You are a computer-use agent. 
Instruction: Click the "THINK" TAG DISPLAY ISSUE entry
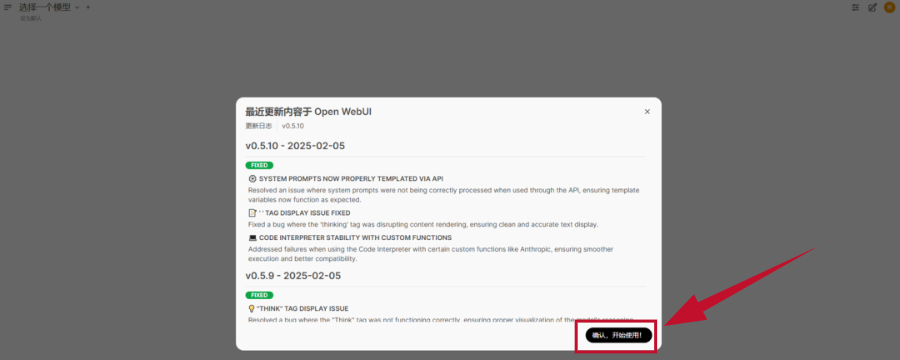click(302, 309)
